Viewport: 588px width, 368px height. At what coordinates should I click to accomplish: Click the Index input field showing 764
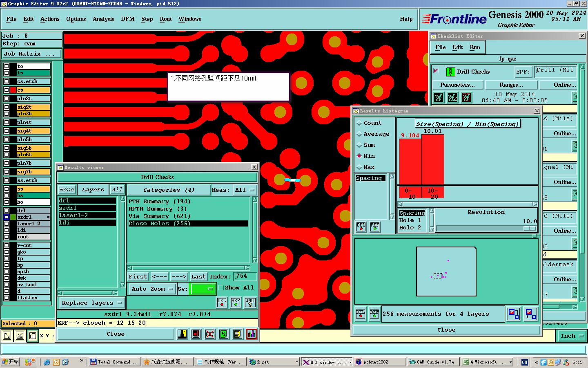pyautogui.click(x=245, y=276)
